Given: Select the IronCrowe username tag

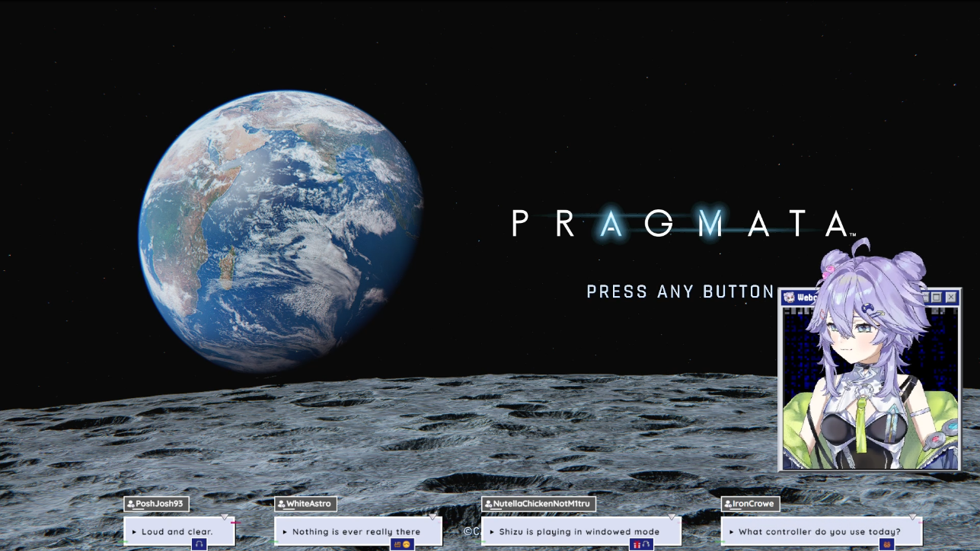Looking at the screenshot, I should tap(751, 504).
